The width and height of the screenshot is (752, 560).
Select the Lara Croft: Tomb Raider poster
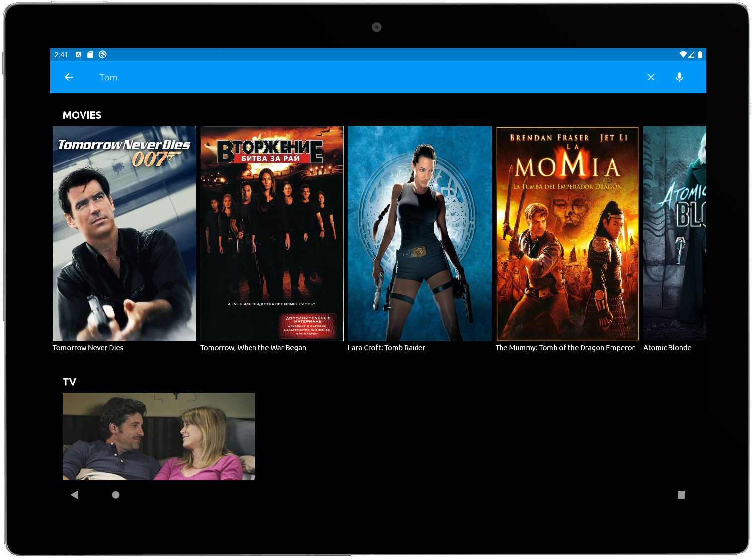point(419,234)
